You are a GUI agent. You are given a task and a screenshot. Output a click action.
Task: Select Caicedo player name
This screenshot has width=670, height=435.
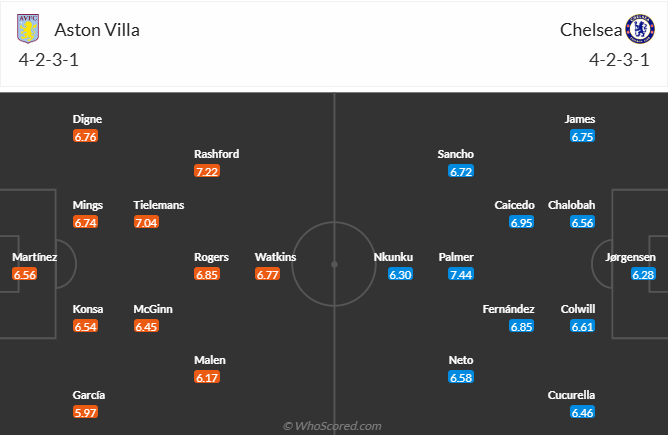514,205
